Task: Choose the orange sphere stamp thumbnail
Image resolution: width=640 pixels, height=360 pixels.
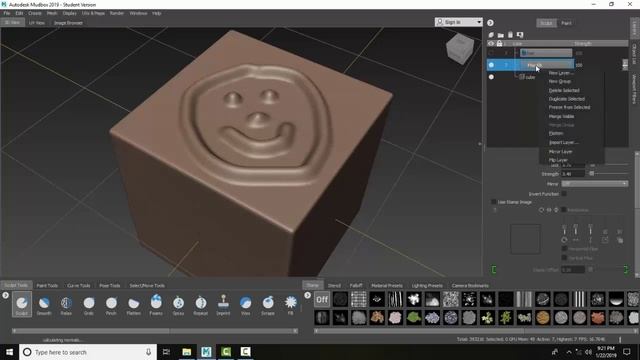Action: (543, 317)
